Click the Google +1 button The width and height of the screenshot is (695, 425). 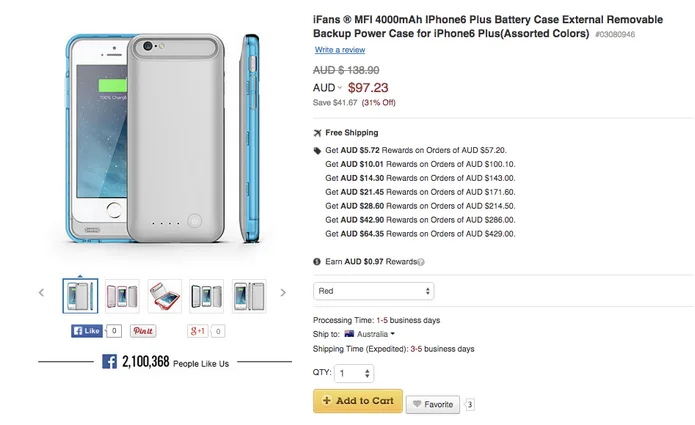(198, 330)
